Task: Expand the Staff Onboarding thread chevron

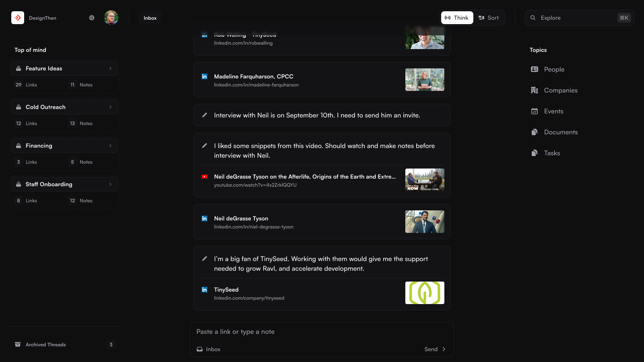Action: pos(110,184)
